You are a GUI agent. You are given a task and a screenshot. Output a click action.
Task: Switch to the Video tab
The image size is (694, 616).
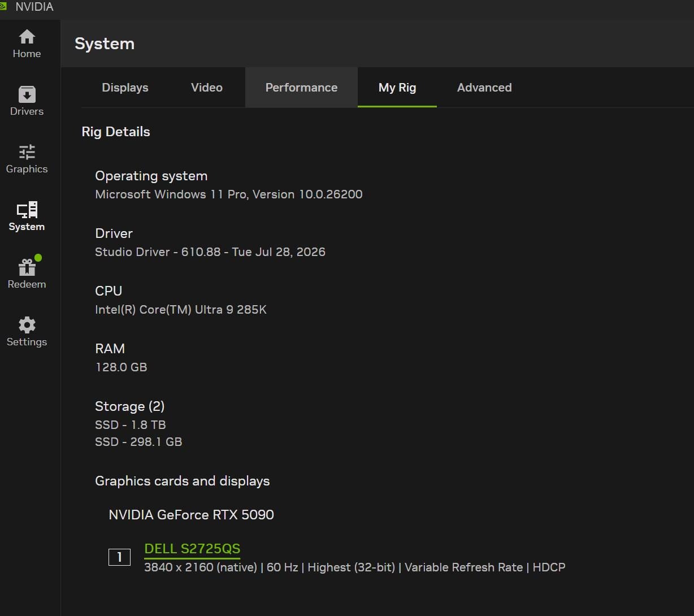click(207, 88)
